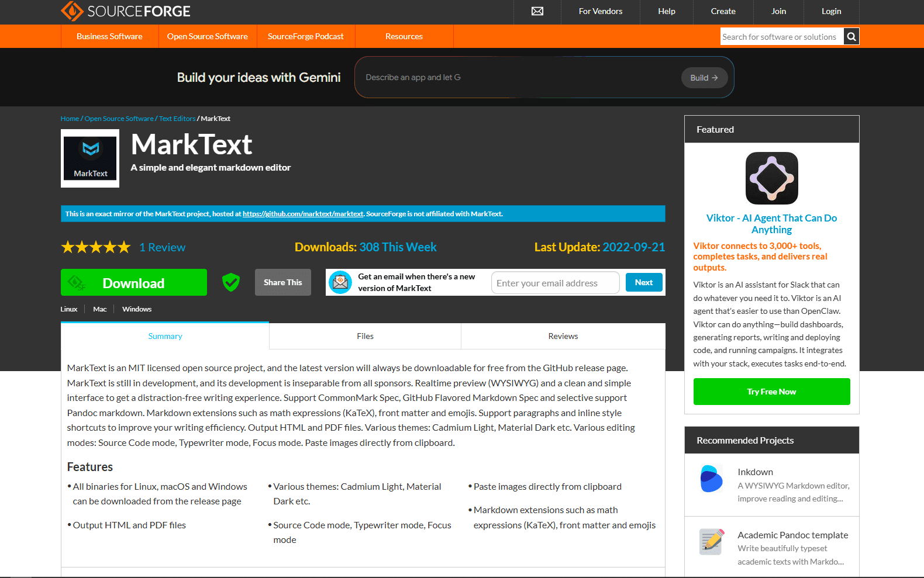Open Open Source Software navigation item

tap(208, 36)
